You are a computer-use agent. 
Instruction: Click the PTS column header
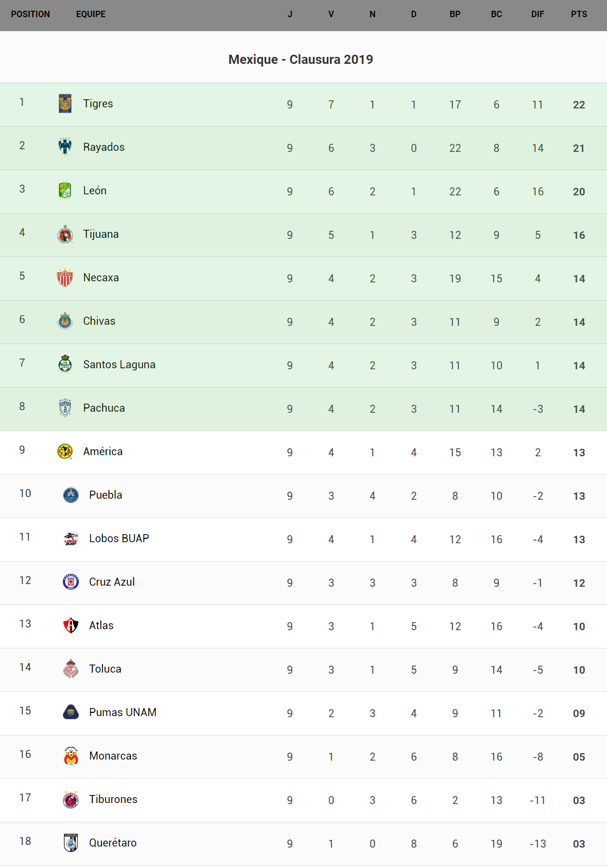[x=579, y=14]
